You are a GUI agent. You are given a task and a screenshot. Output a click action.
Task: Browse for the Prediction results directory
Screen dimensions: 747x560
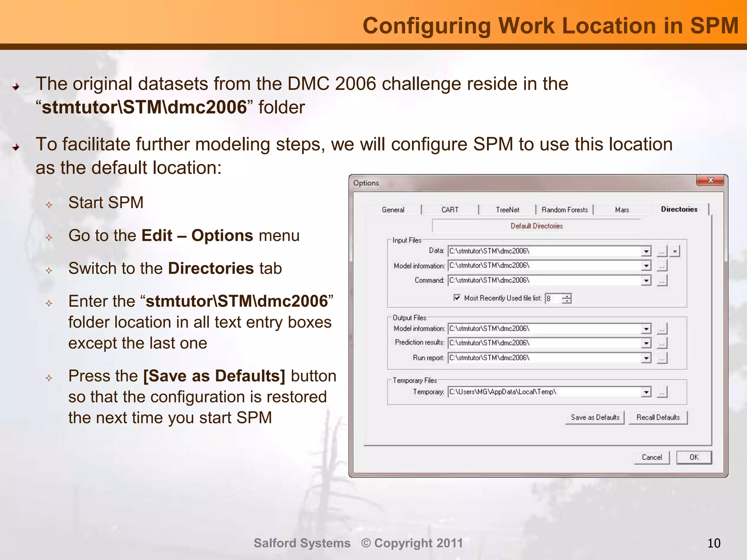click(662, 343)
